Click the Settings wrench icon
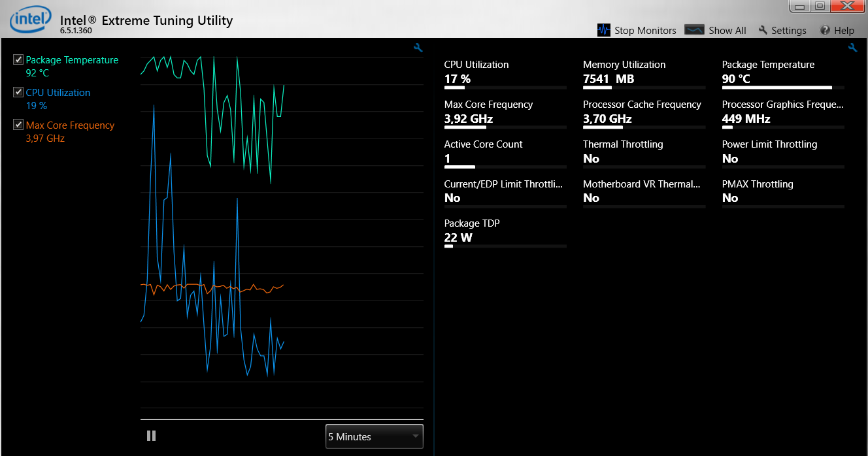Screen dimensions: 868x456 762,30
